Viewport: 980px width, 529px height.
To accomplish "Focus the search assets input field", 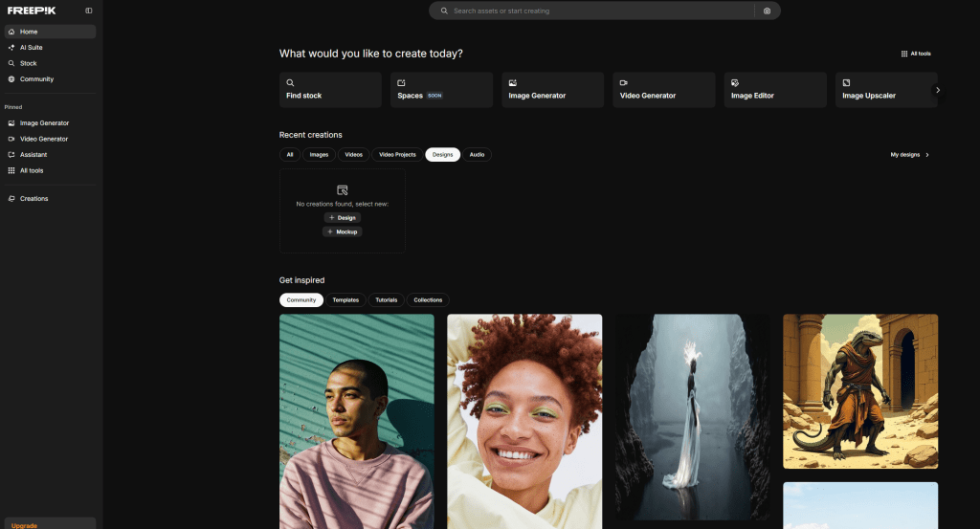I will click(593, 11).
